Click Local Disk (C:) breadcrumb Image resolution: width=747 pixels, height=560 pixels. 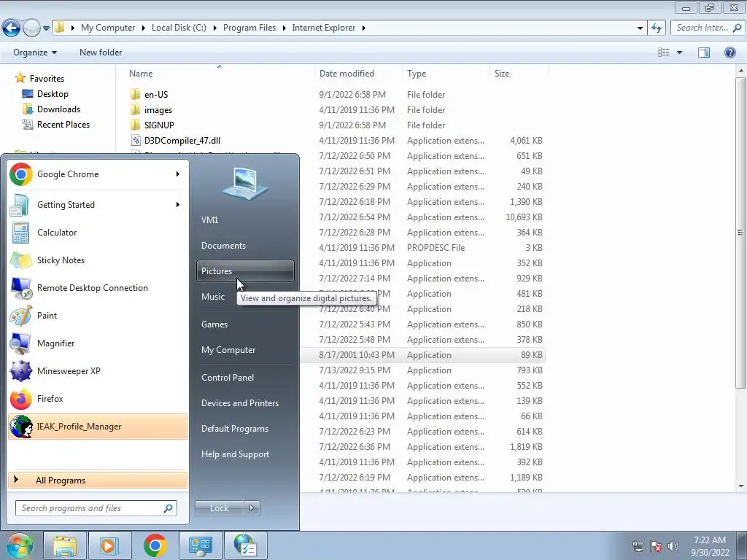pyautogui.click(x=179, y=28)
